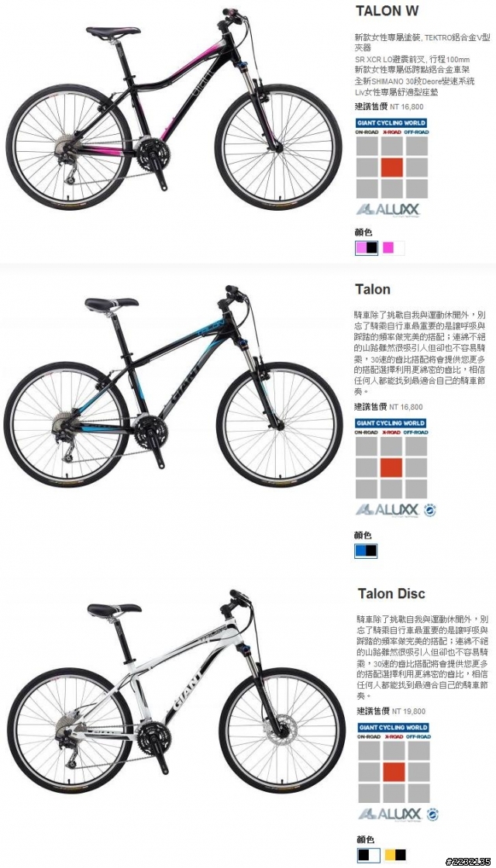The image size is (496, 868).
Task: Pick the blue and black Talon swatch
Action: point(367,551)
